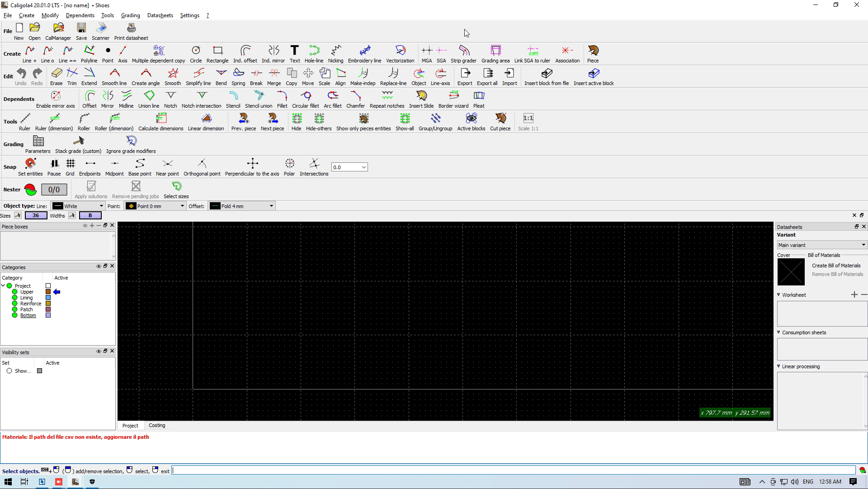The height and width of the screenshot is (489, 868).
Task: Click Create Bill of Materials
Action: point(836,266)
